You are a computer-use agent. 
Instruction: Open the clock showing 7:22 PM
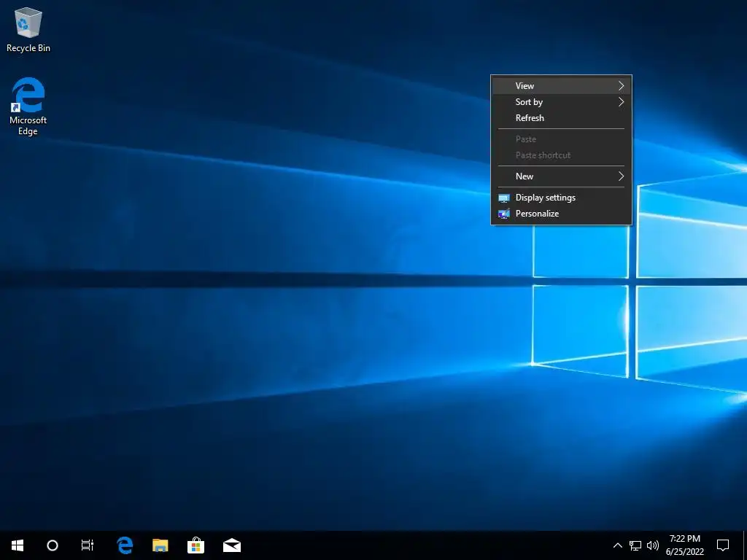point(685,545)
